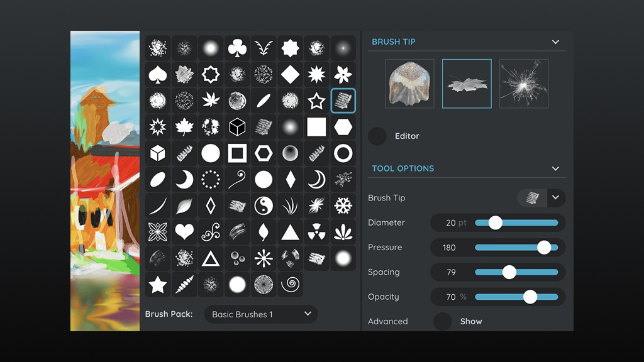The image size is (644, 362).
Task: Pick the spade suit brush
Action: pyautogui.click(x=157, y=75)
